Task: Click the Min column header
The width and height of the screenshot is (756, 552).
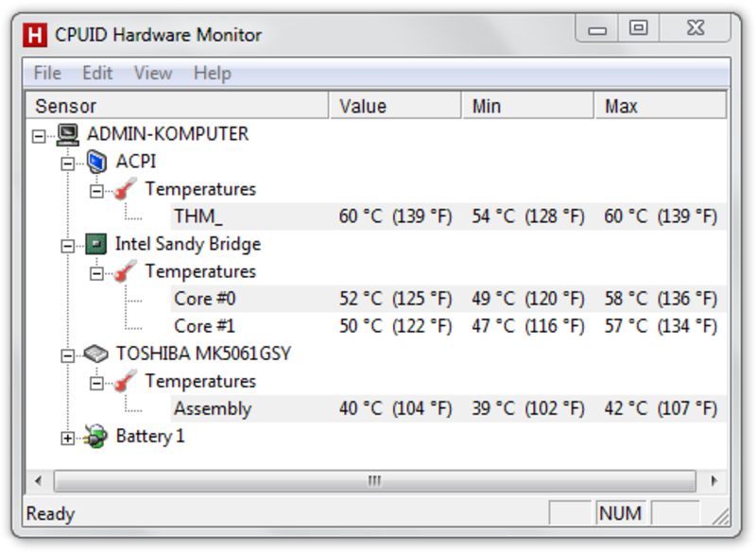Action: pos(528,106)
